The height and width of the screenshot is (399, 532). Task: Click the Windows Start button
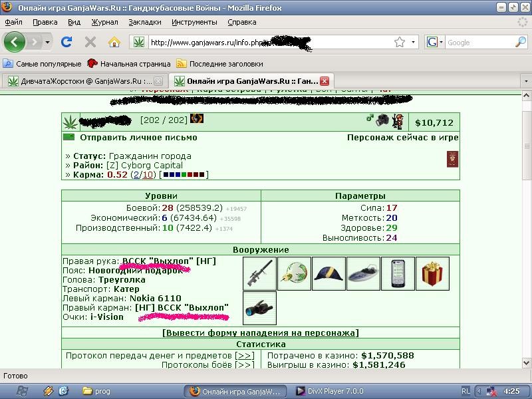tap(23, 391)
